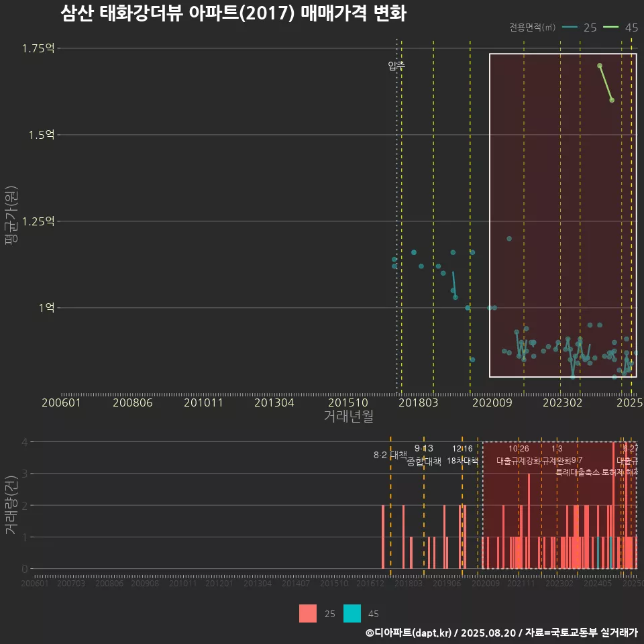644x644 pixels.
Task: Select the teal 45 bar legend swatch
Action: click(x=352, y=614)
